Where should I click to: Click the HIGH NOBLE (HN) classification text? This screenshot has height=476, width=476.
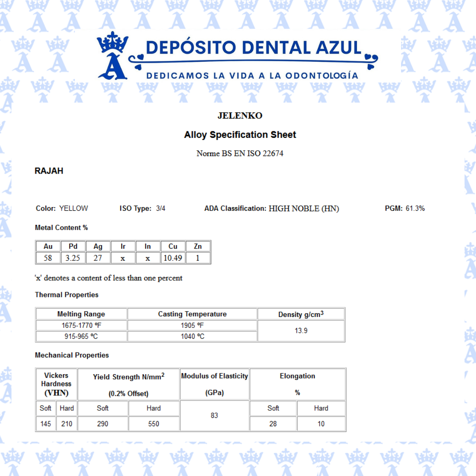(304, 208)
